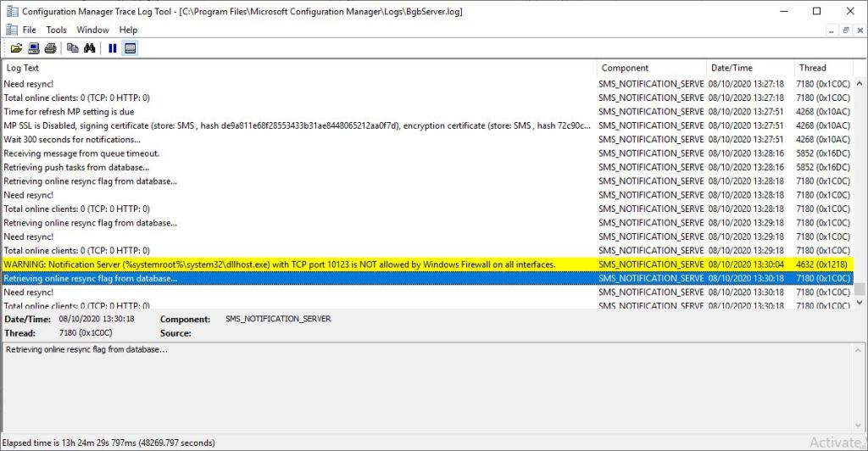Open the File menu

pos(29,30)
